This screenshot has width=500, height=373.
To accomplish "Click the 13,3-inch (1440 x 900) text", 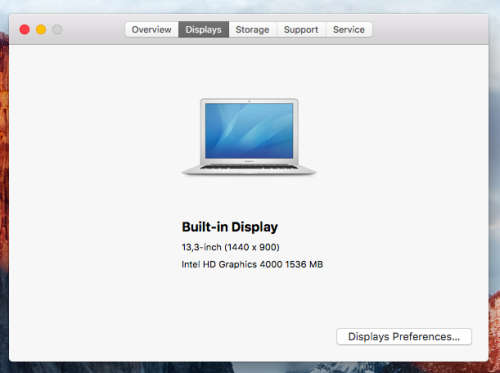I will 230,247.
